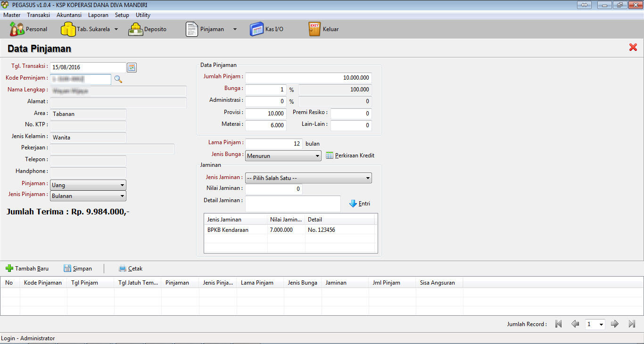Image resolution: width=644 pixels, height=344 pixels.
Task: Click the Jenis Bunga column header
Action: point(303,283)
